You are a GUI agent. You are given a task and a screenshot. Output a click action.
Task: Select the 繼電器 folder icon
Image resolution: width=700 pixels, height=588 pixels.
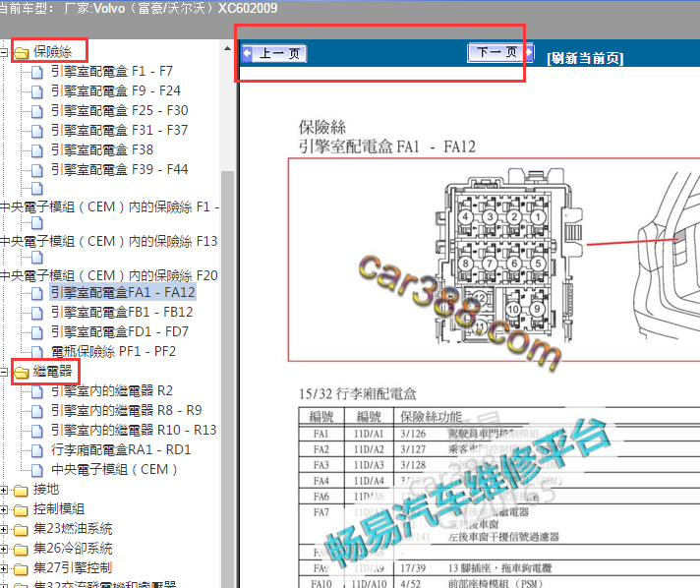coord(21,372)
